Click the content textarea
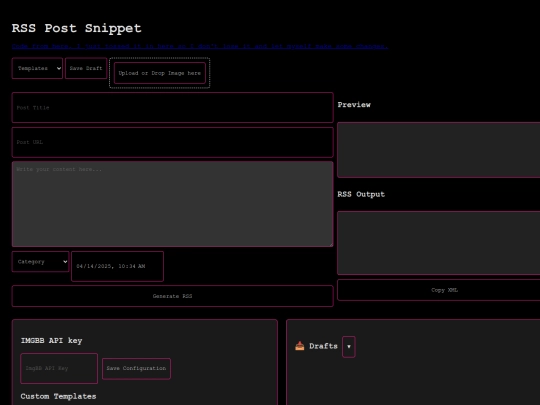 tap(173, 204)
